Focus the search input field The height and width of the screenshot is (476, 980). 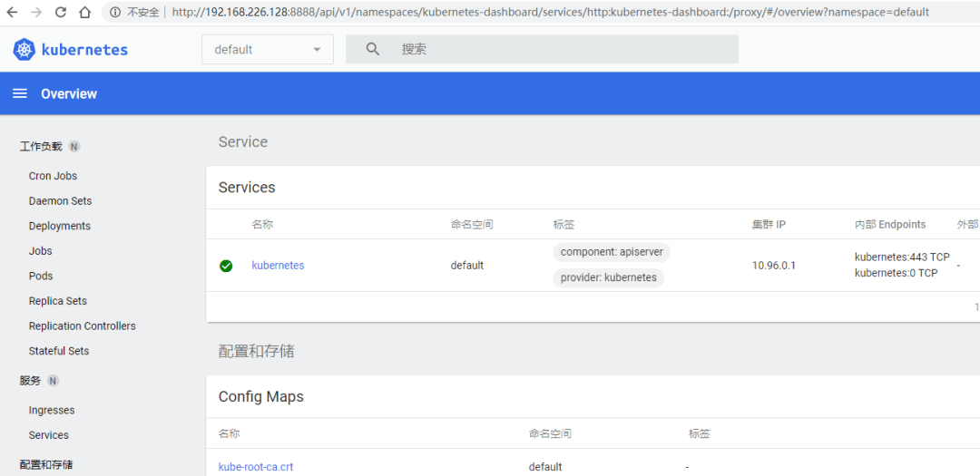[x=543, y=49]
